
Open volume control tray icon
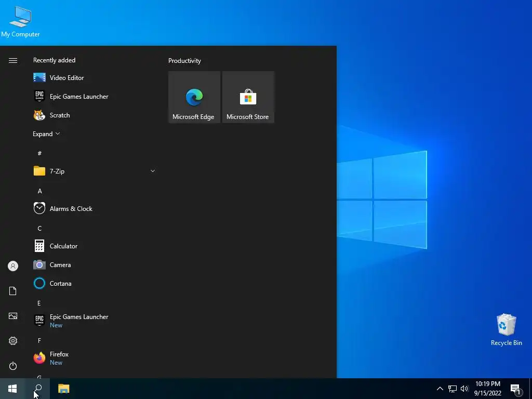coord(464,389)
